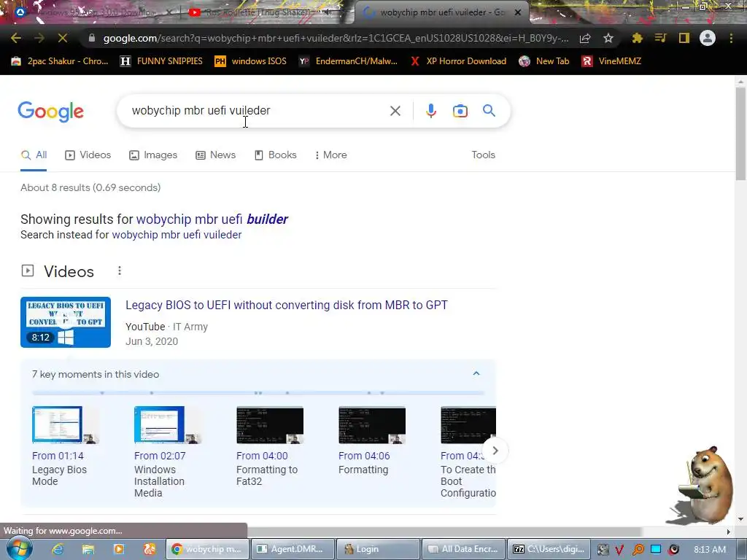The height and width of the screenshot is (560, 747).
Task: Open the windows ISOS bookmark
Action: pos(251,61)
